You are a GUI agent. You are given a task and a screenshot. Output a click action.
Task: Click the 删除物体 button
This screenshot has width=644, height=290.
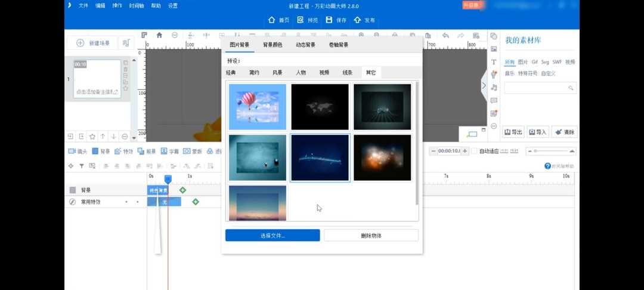371,236
